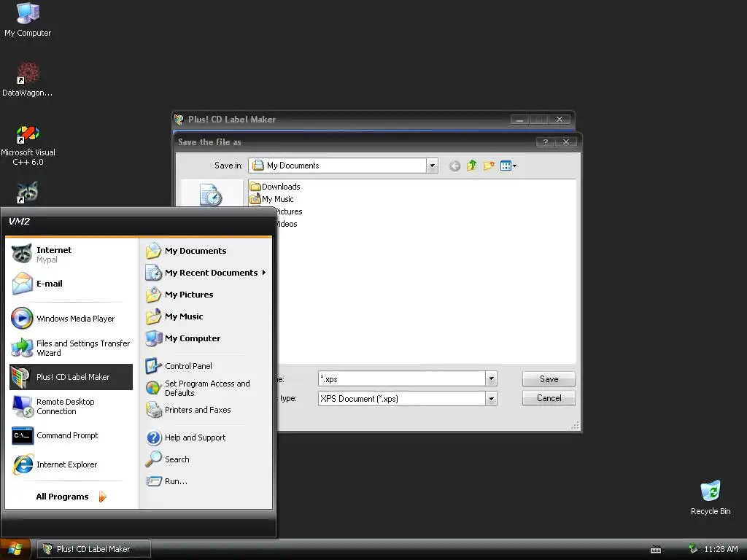Open Internet Explorer from Start menu
The width and height of the screenshot is (747, 560).
tap(71, 464)
